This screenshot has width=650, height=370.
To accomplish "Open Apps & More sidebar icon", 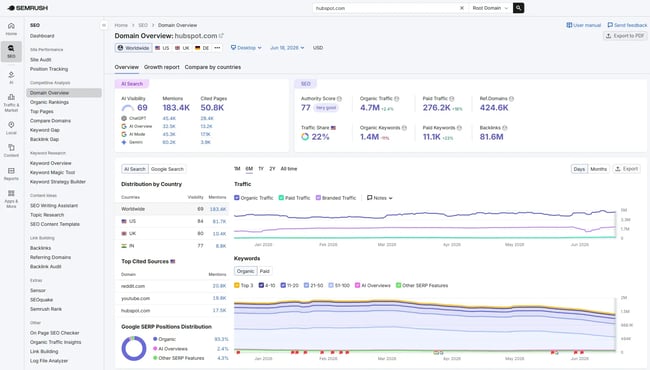I will 11,199.
